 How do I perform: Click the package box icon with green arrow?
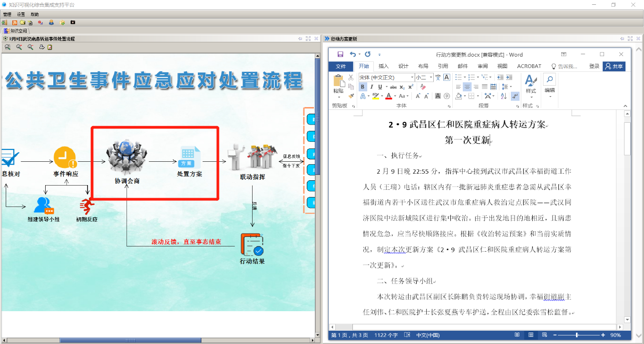tap(62, 22)
